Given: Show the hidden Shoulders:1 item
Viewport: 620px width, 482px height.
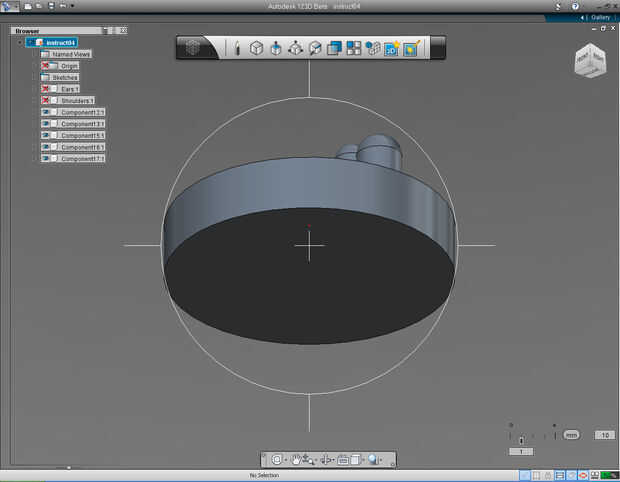Looking at the screenshot, I should pyautogui.click(x=46, y=100).
